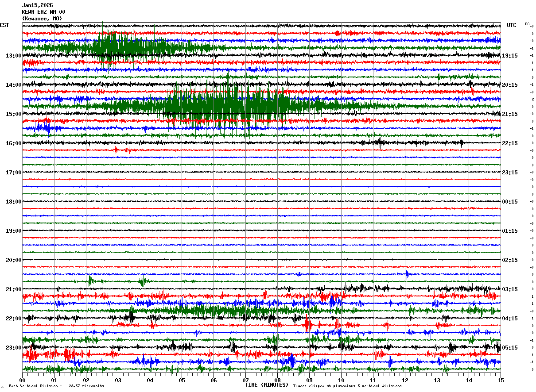Click the 21:15 UTC time label
The image size is (536, 392).
[x=510, y=114]
